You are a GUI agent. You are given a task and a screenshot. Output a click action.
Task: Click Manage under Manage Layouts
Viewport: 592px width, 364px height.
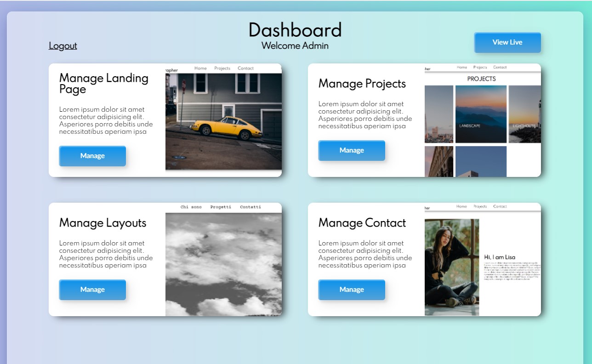click(92, 290)
